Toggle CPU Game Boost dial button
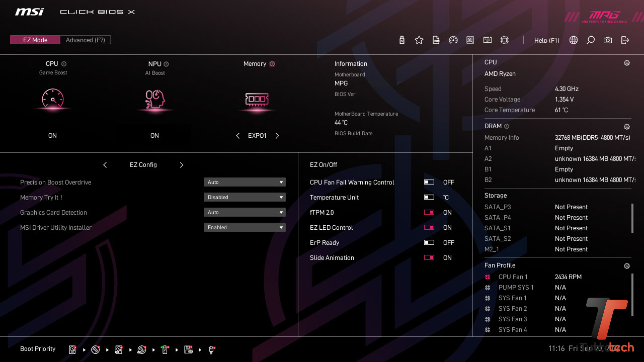Screen dimensions: 644x362 point(53,99)
